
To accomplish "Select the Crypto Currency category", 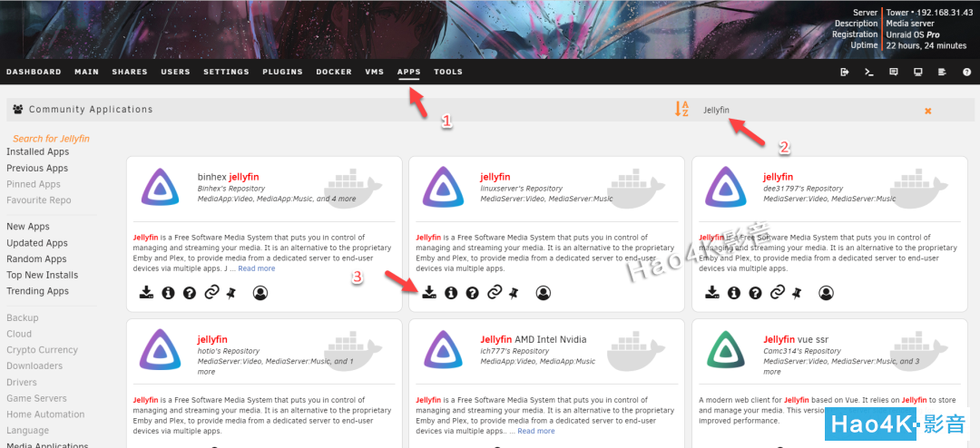I will (x=43, y=350).
